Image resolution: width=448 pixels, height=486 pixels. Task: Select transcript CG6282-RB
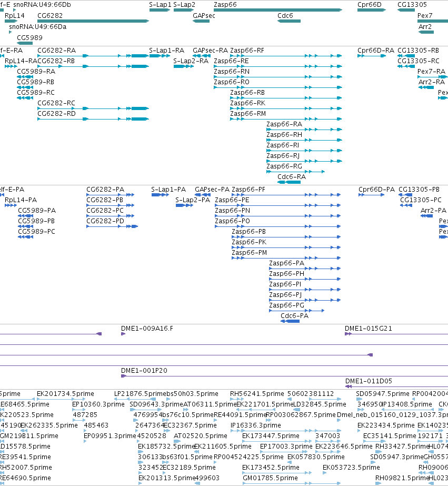pos(93,66)
